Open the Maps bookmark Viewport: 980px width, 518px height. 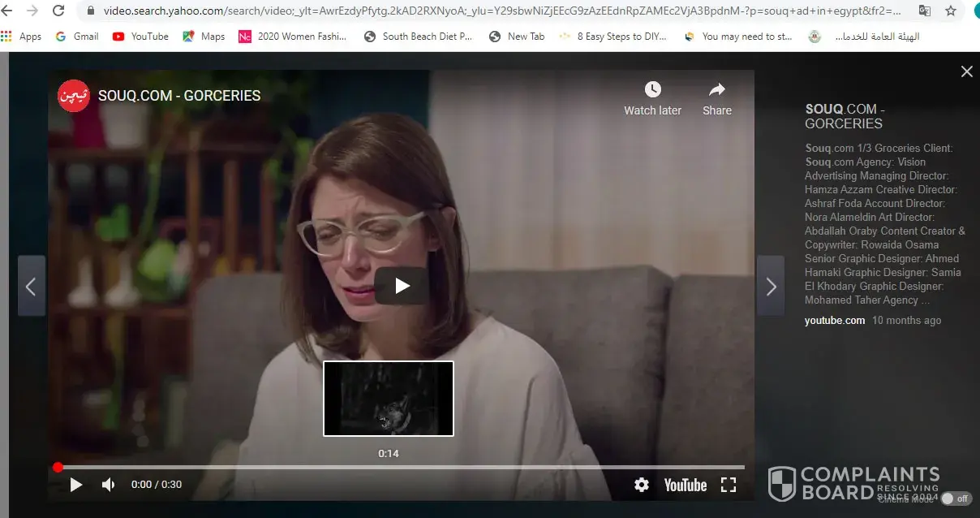click(x=204, y=37)
